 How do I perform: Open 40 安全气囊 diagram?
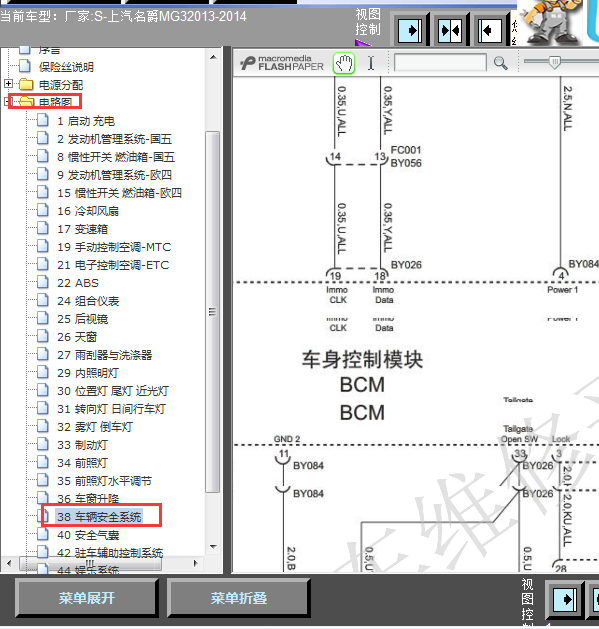tap(88, 535)
